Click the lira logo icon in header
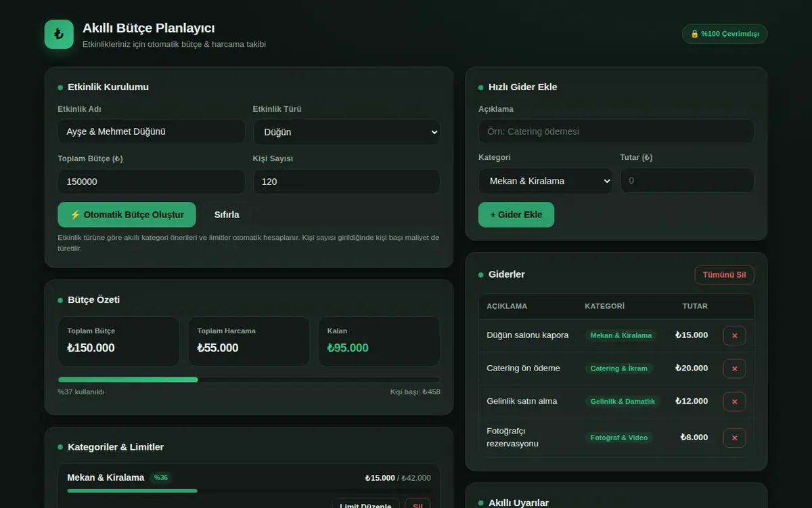 click(x=59, y=34)
